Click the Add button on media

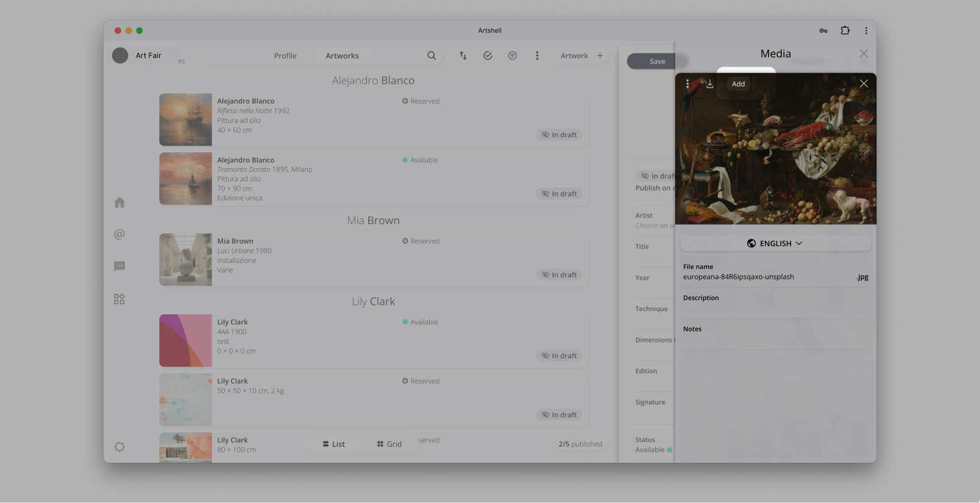point(738,84)
